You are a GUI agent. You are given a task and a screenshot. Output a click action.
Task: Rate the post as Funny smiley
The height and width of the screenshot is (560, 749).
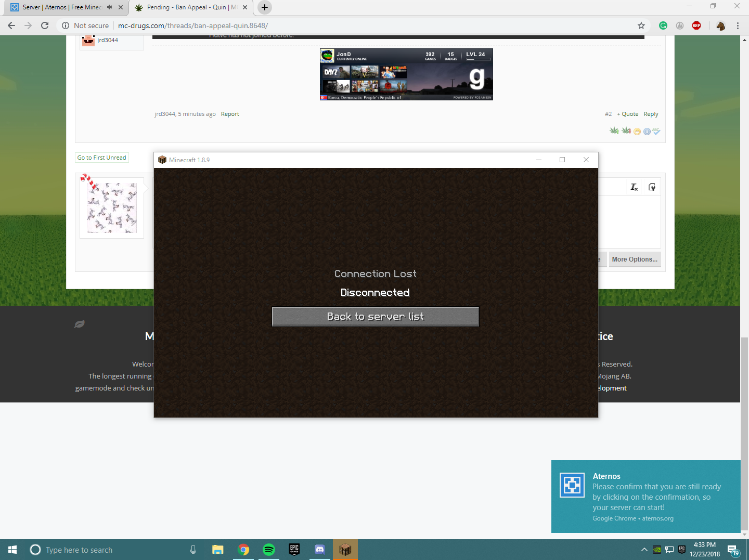coord(637,132)
